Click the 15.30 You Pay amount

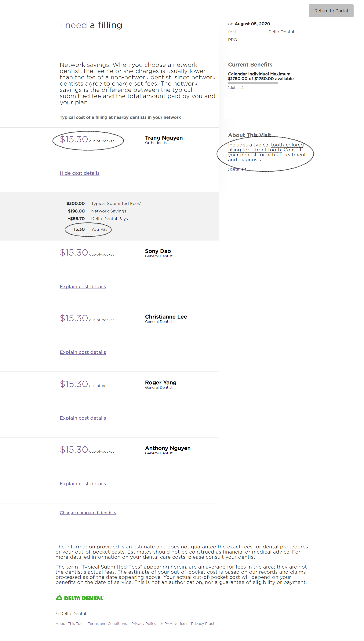[x=79, y=229]
